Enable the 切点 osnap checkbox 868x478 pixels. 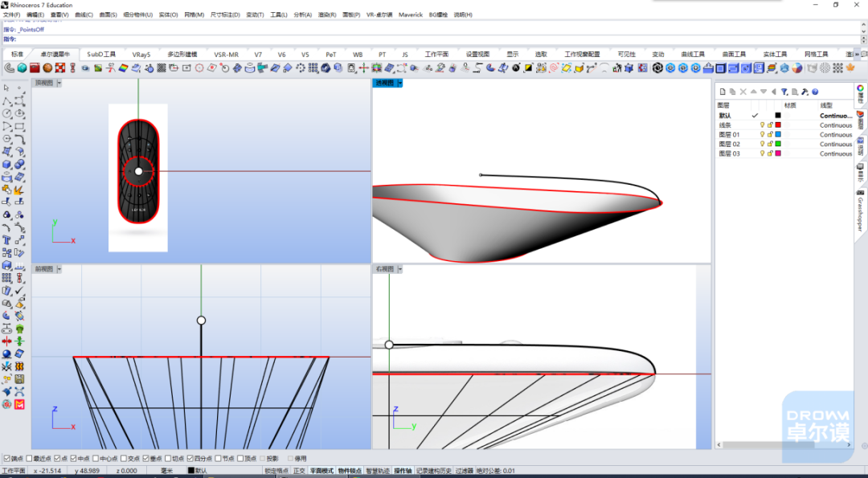tap(168, 459)
